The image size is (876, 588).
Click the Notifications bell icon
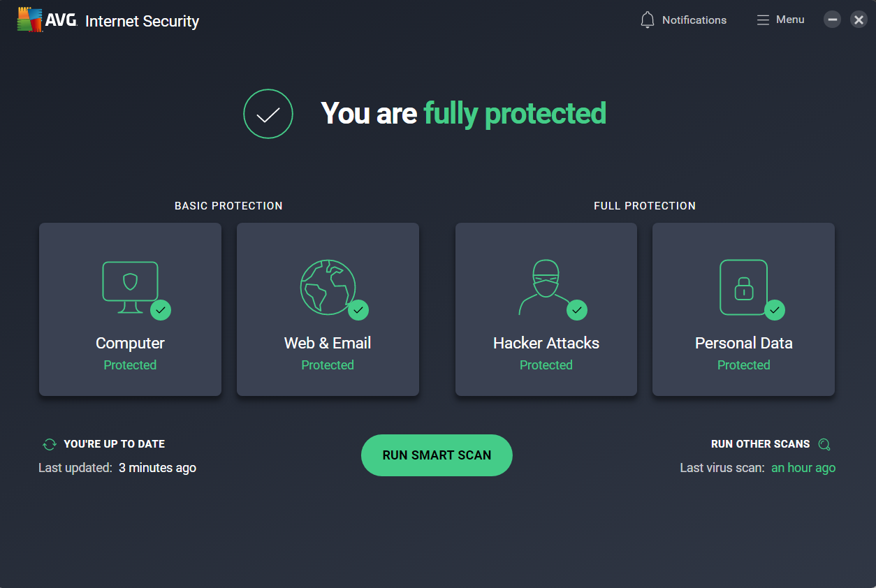click(648, 20)
